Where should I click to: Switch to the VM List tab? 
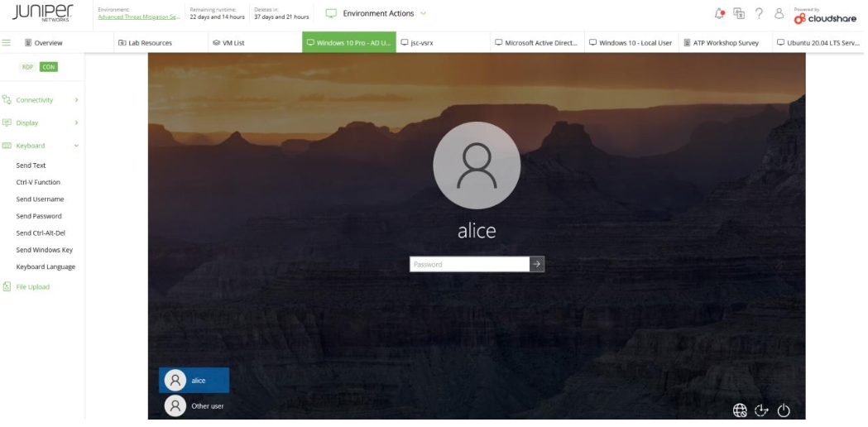228,43
